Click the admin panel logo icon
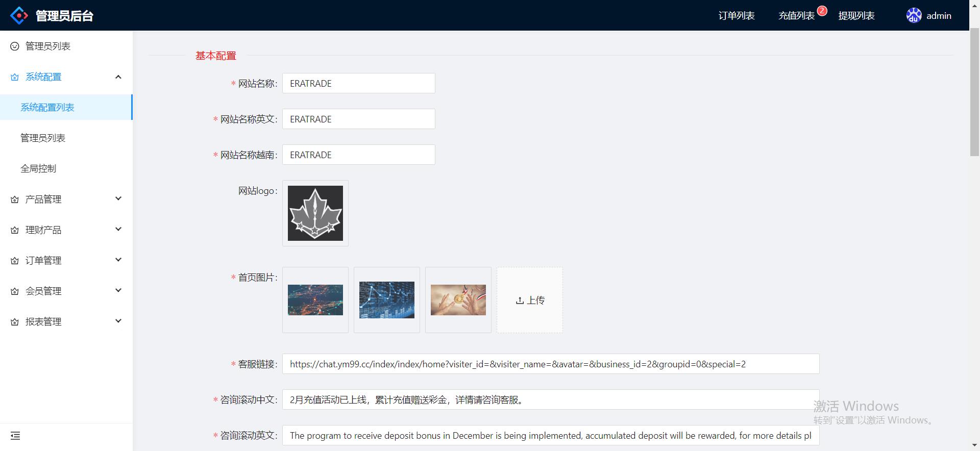 (19, 15)
